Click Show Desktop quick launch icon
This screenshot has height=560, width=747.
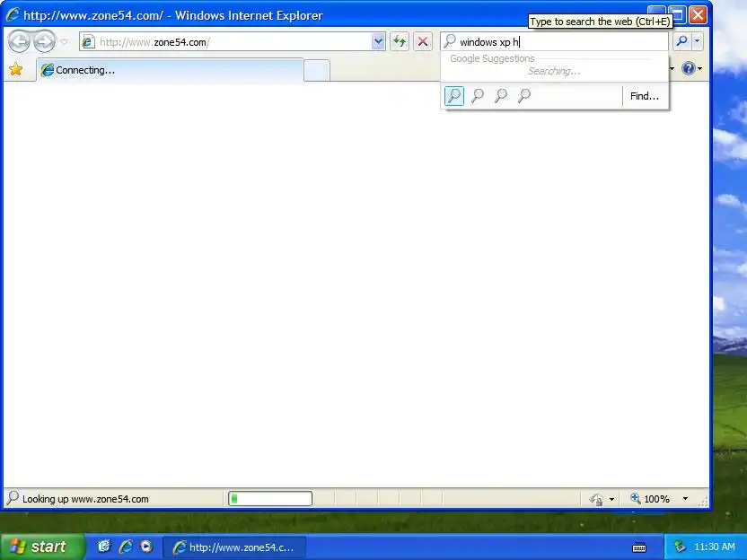[x=104, y=547]
